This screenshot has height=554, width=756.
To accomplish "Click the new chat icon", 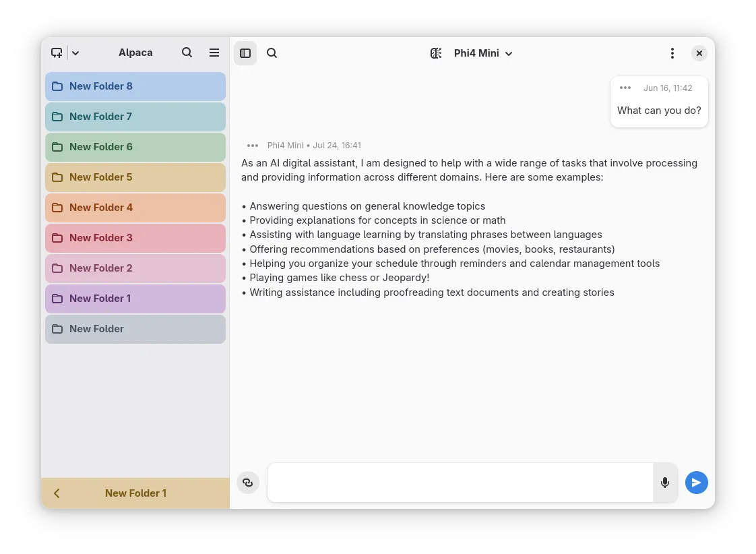I will (57, 53).
